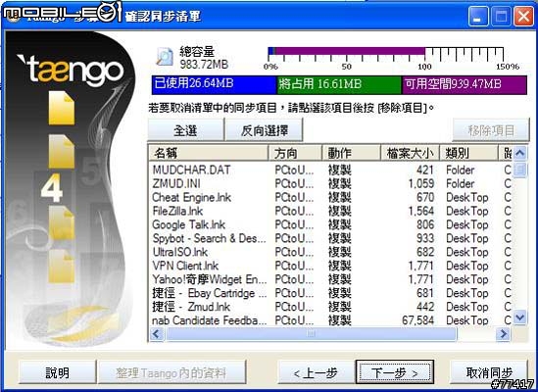Click the 移除項目 remove item button
This screenshot has height=392, width=538.
[x=491, y=130]
